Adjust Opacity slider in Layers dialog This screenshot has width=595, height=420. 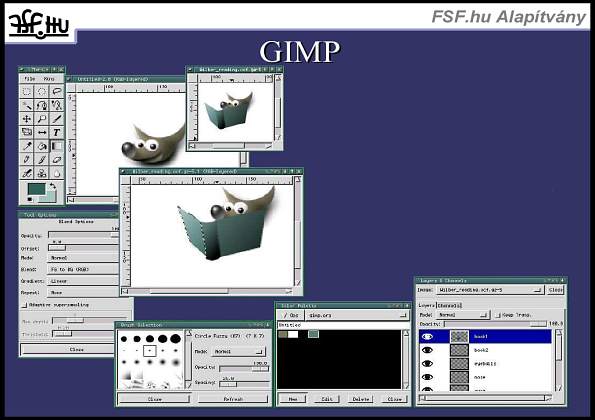495,324
